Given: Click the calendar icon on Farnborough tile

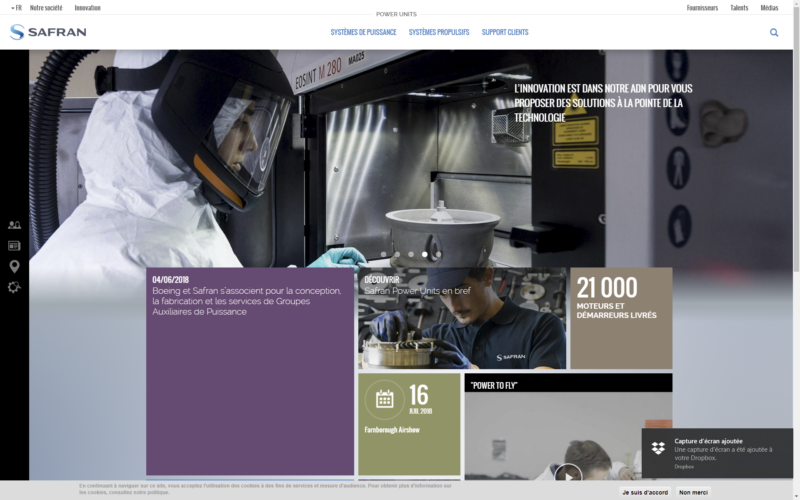Looking at the screenshot, I should click(384, 399).
